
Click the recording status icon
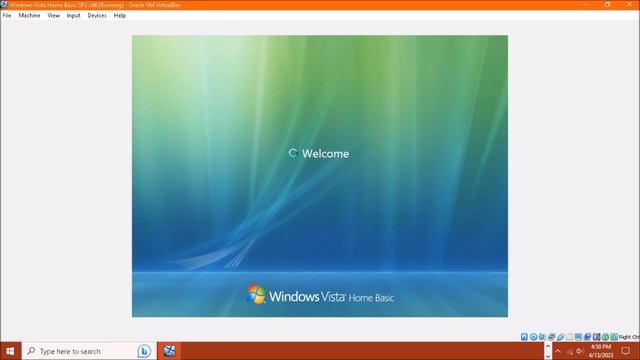[x=587, y=337]
